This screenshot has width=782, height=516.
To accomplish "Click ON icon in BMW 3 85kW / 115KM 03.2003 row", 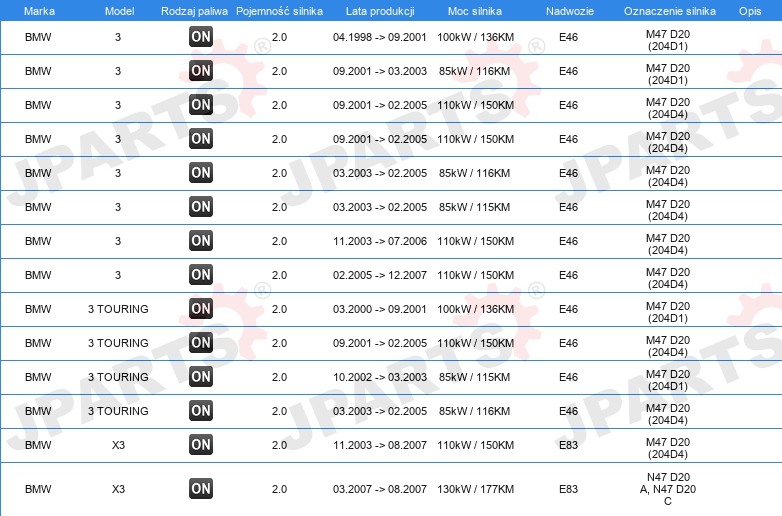I will click(201, 206).
